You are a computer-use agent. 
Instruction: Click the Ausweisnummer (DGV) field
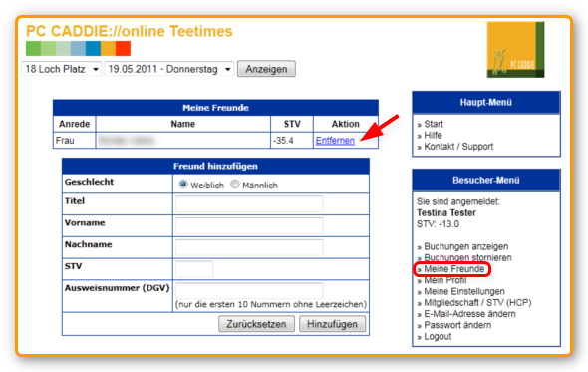pos(249,291)
